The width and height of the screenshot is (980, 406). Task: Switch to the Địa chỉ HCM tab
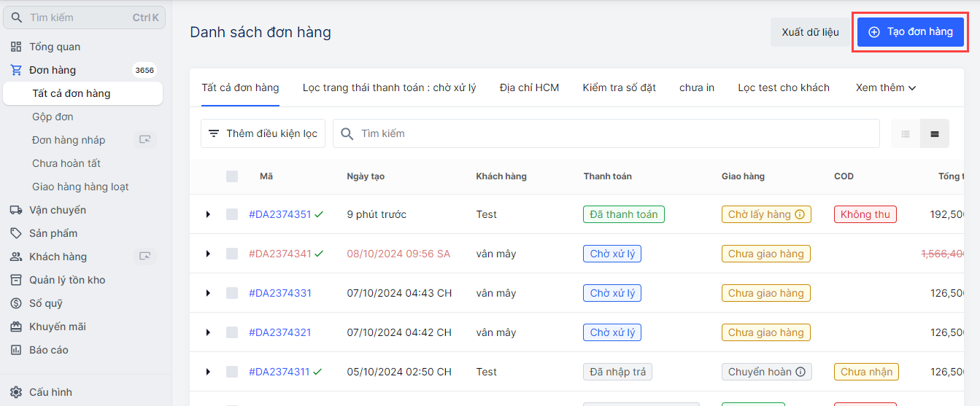coord(529,87)
